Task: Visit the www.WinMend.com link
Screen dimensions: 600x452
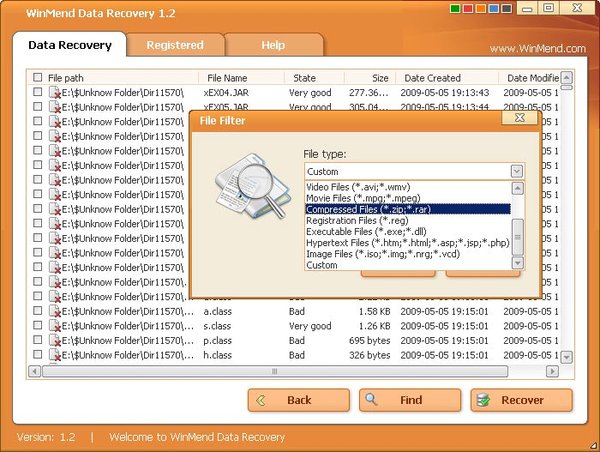Action: point(538,49)
